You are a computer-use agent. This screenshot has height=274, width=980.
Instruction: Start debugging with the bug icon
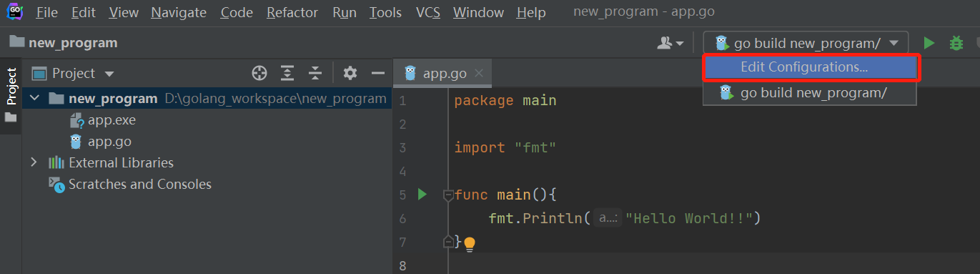(x=956, y=43)
